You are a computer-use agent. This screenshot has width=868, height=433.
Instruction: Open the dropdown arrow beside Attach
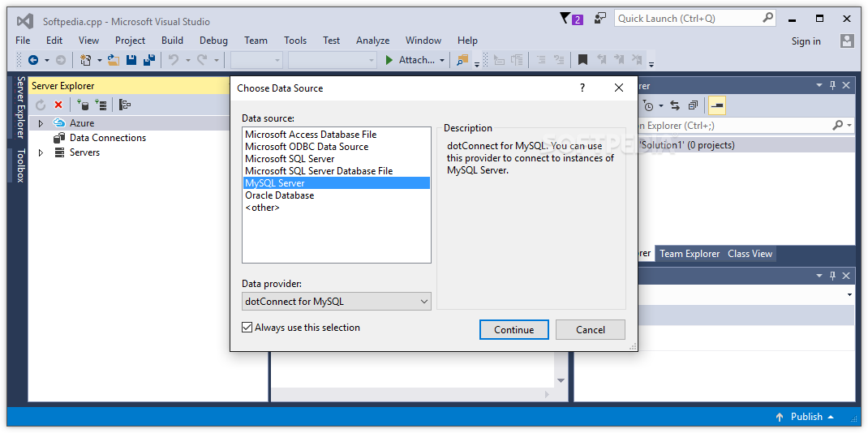coord(442,60)
